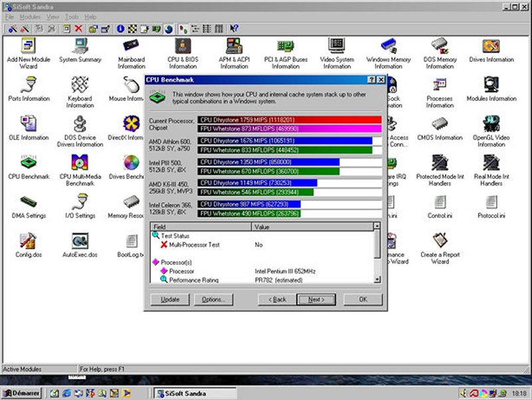
Task: Select the Processor(s) section row
Action: tap(263, 262)
